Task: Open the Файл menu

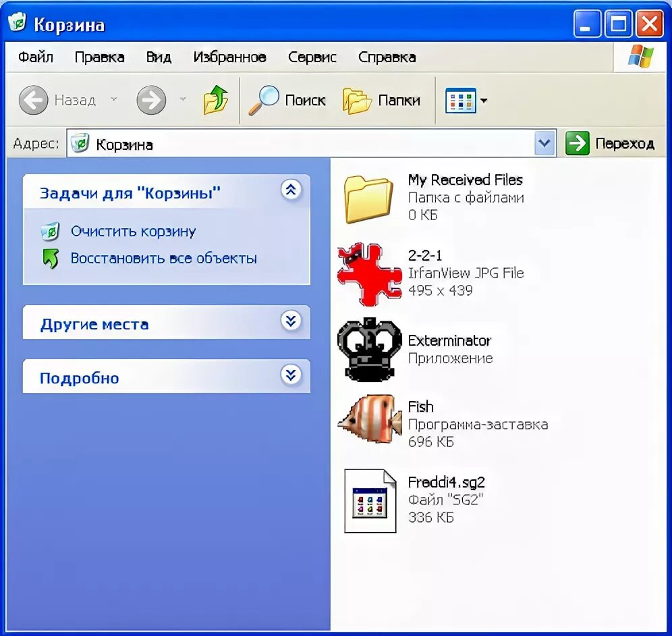Action: click(36, 57)
